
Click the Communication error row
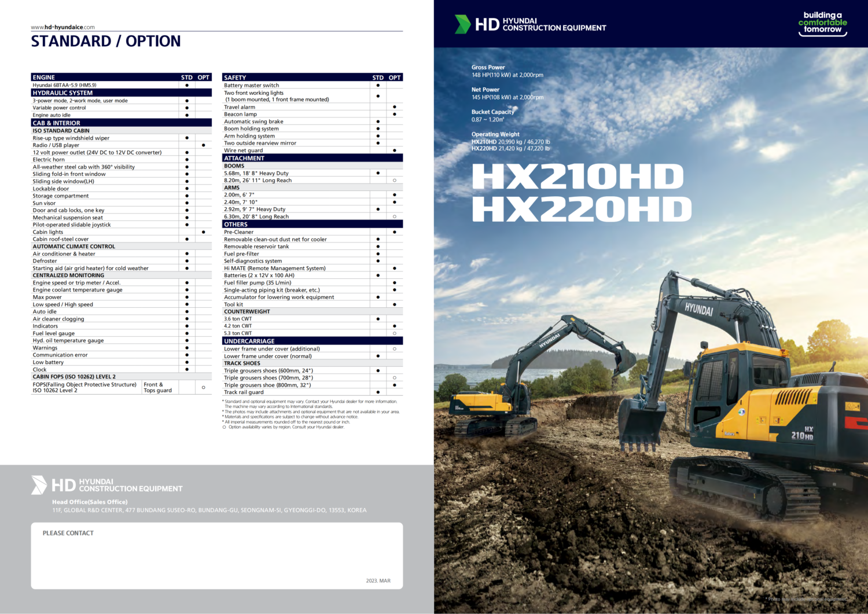(x=122, y=355)
